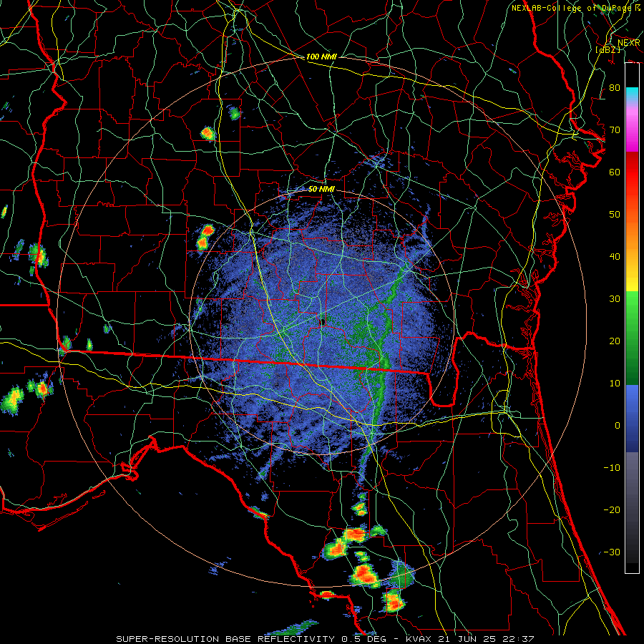Click the -30 value on the dBZ scale
644x644 pixels.
612,552
